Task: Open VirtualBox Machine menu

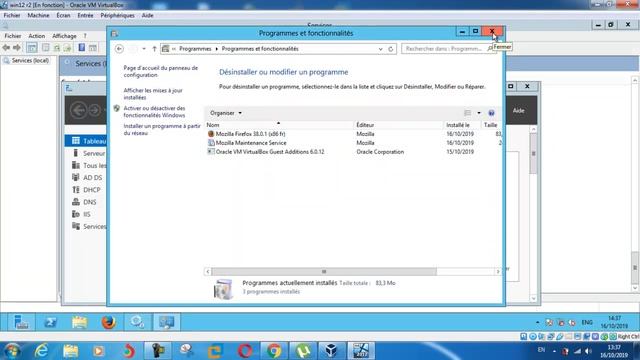Action: pyautogui.click(x=38, y=15)
